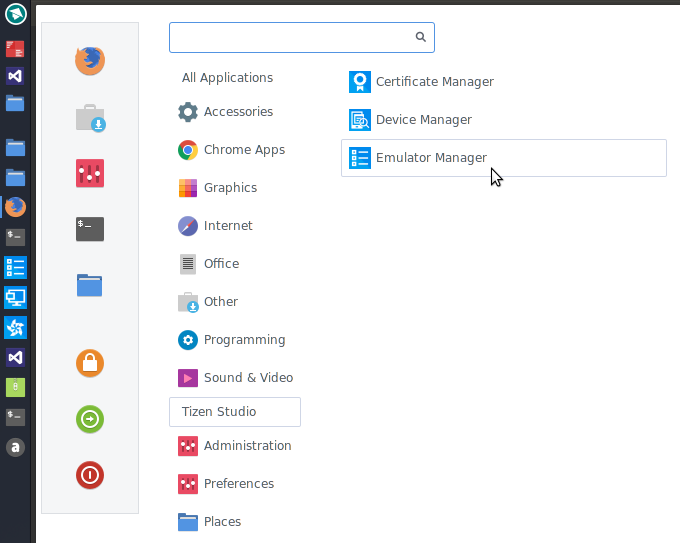This screenshot has height=543, width=680.
Task: Click the blue monitor icon in panel
Action: pyautogui.click(x=16, y=298)
